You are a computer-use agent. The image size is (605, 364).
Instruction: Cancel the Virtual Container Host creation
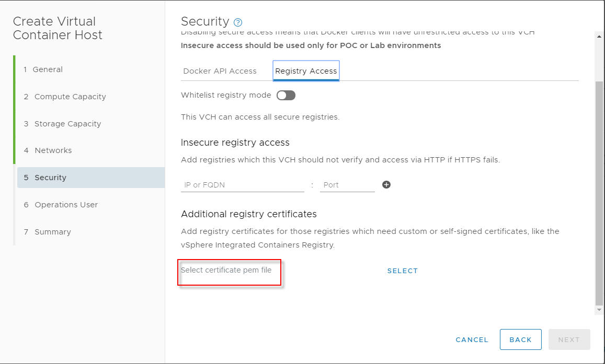471,339
